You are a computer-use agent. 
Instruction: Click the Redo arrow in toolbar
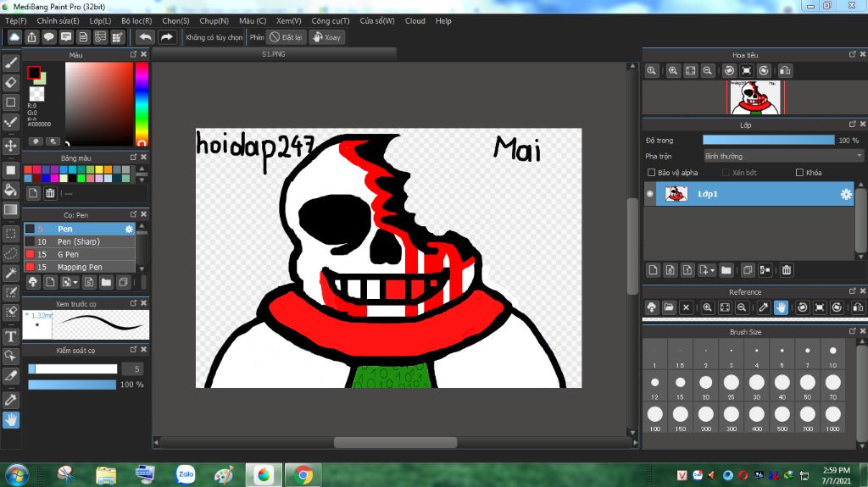tap(166, 37)
